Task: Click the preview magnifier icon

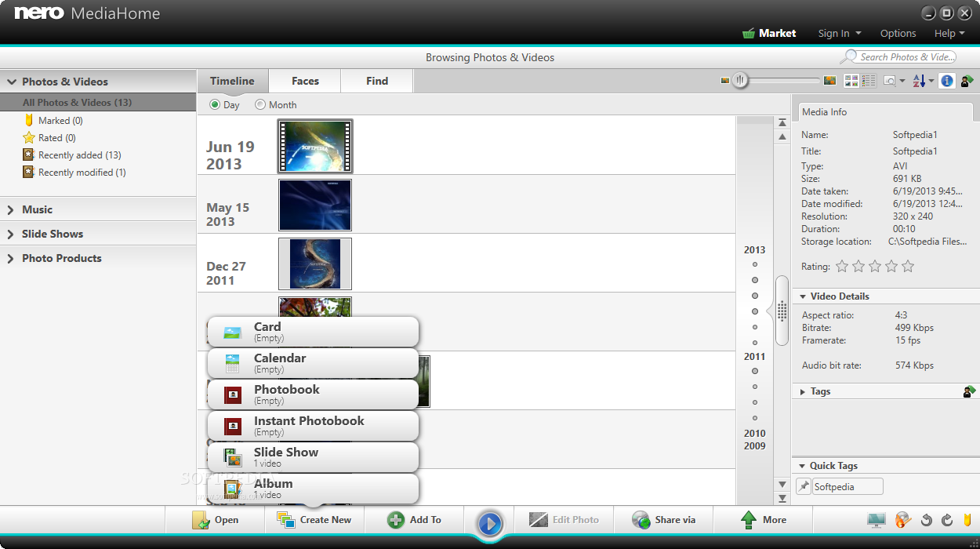Action: point(890,81)
